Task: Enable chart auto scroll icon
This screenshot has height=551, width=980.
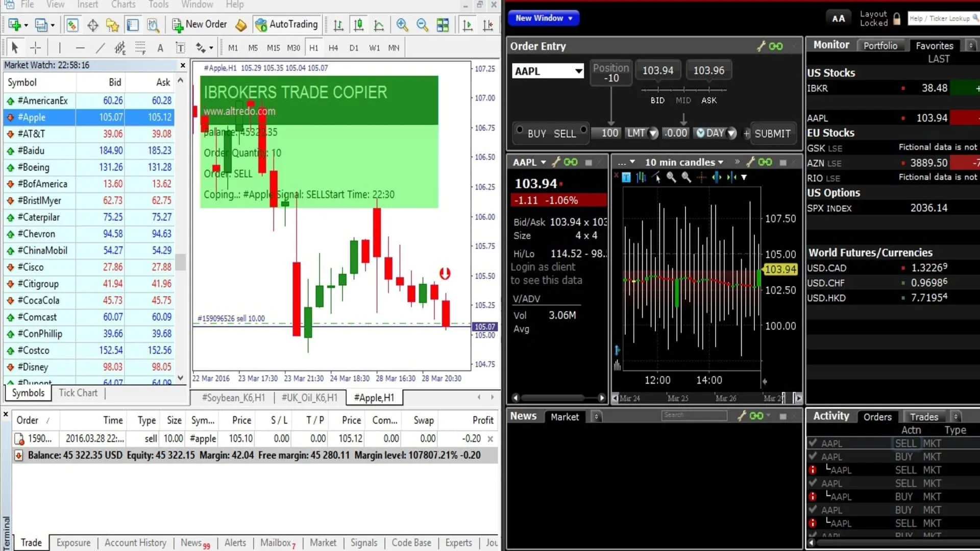Action: point(467,24)
